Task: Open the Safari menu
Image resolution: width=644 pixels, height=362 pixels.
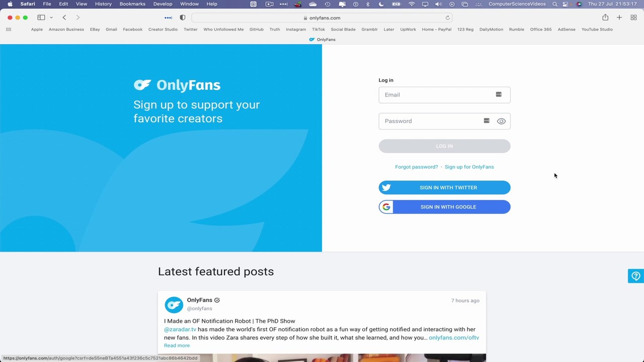Action: [28, 4]
